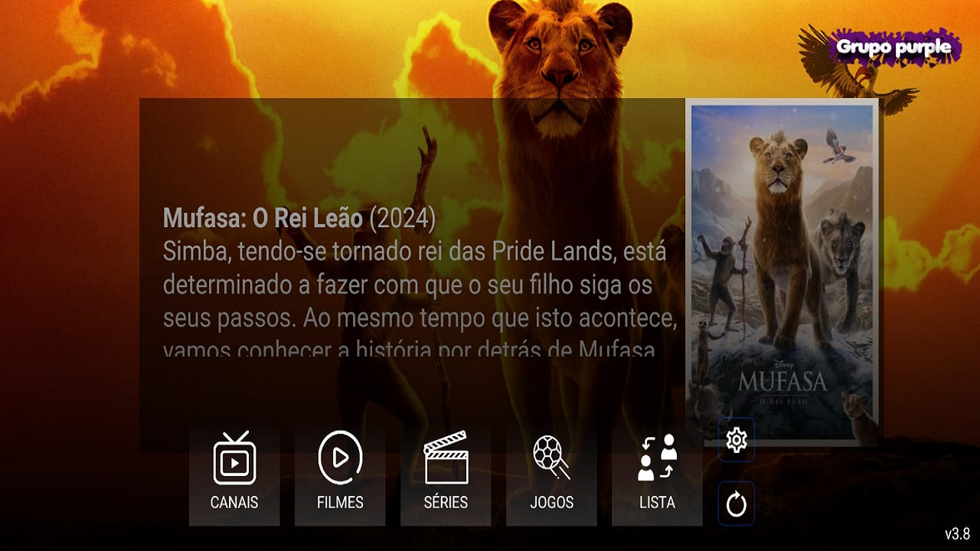Select the FILMES text label
Image resolution: width=980 pixels, height=551 pixels.
(340, 503)
